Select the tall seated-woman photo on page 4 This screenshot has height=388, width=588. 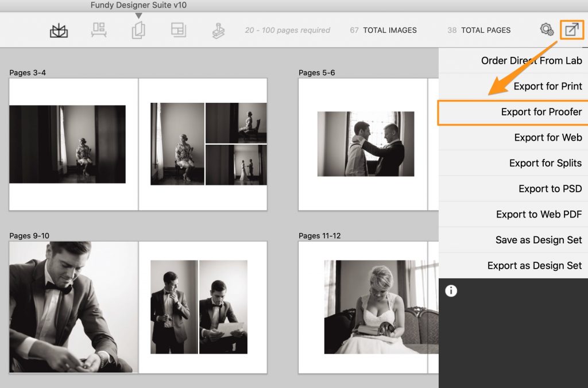177,144
